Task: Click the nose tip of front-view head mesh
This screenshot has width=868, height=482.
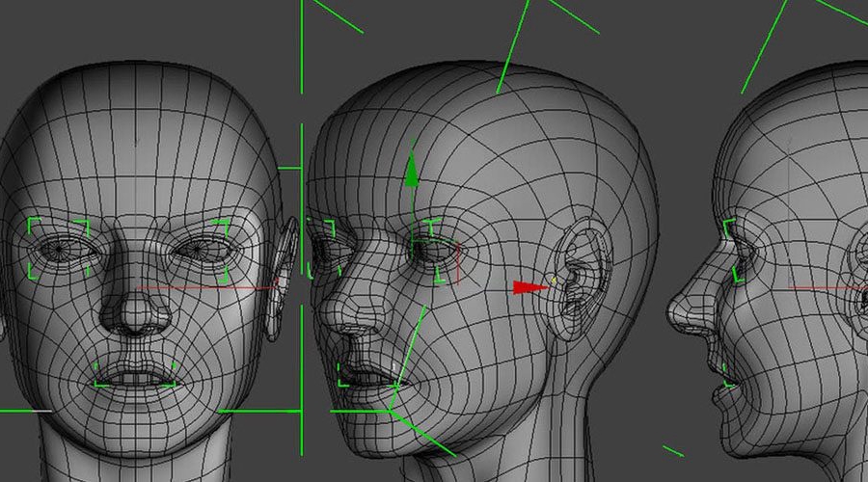Action: pyautogui.click(x=137, y=317)
